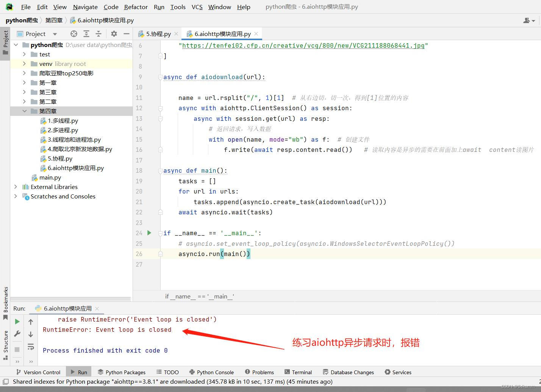Expand the test folder in Project tree

[24, 54]
